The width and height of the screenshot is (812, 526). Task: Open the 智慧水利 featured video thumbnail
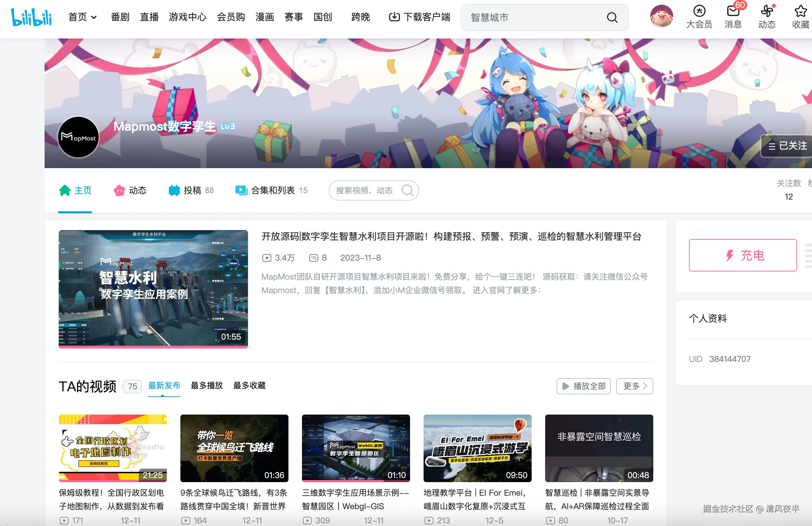point(153,289)
